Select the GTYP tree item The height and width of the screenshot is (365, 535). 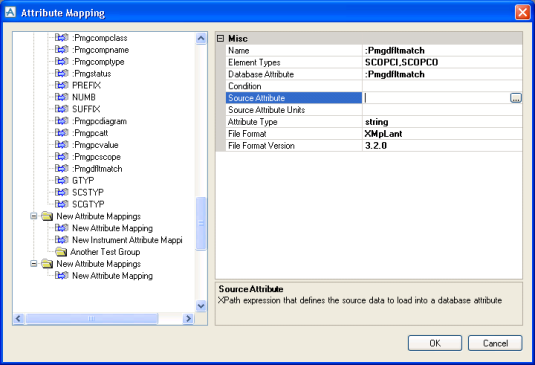(x=83, y=180)
